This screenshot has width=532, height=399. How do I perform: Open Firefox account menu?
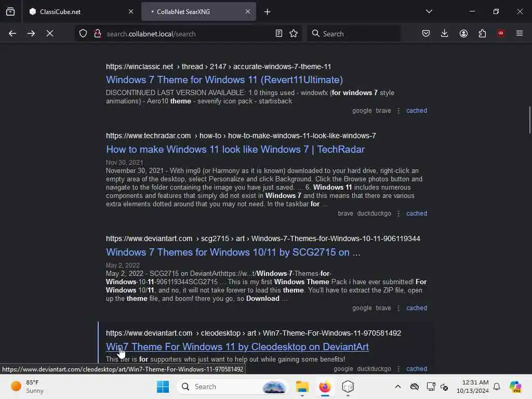(463, 33)
